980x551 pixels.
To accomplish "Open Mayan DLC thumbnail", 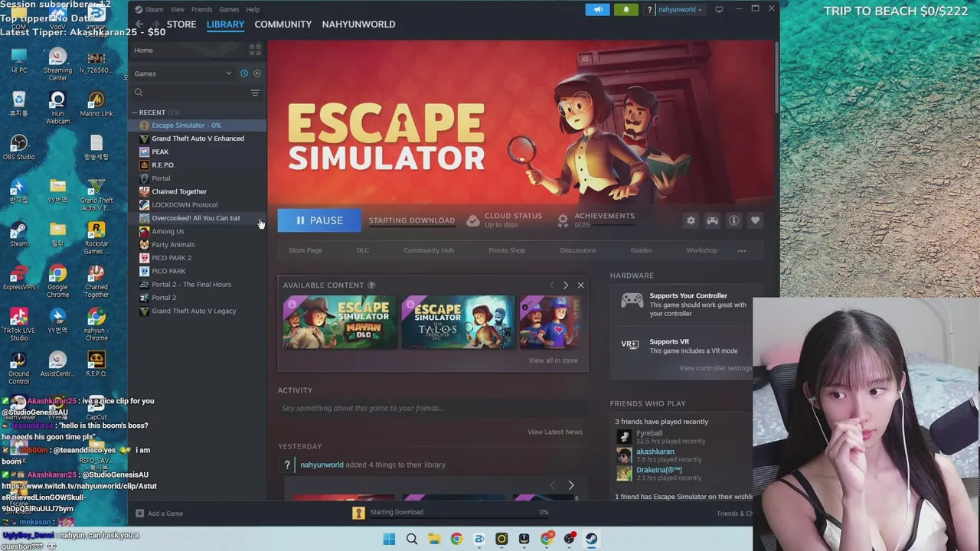I will [x=340, y=322].
